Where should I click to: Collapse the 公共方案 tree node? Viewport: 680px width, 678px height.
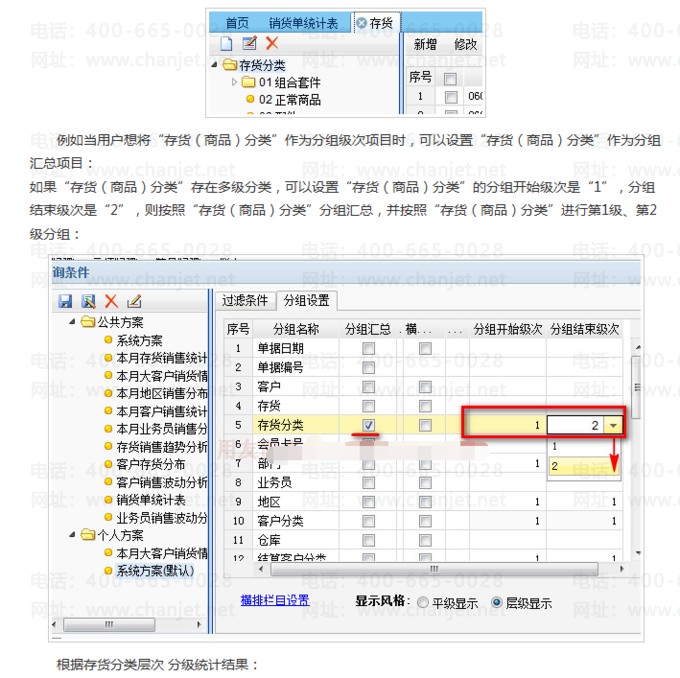click(72, 322)
